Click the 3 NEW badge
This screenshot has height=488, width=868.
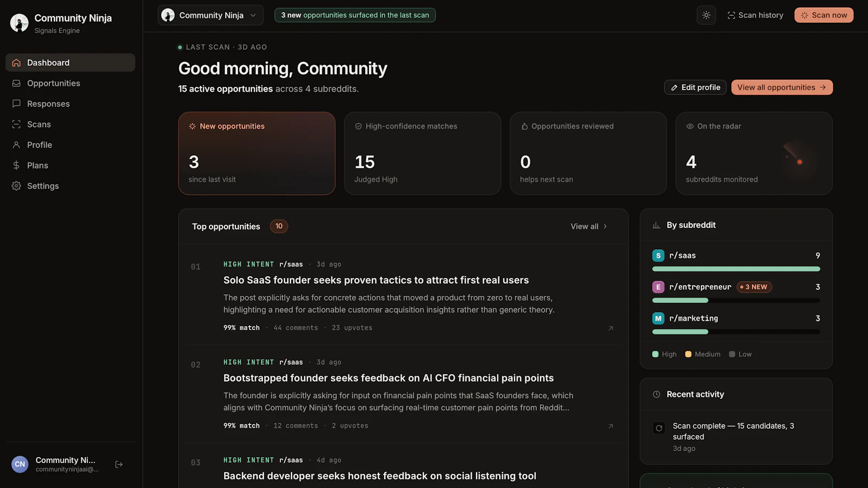point(754,287)
